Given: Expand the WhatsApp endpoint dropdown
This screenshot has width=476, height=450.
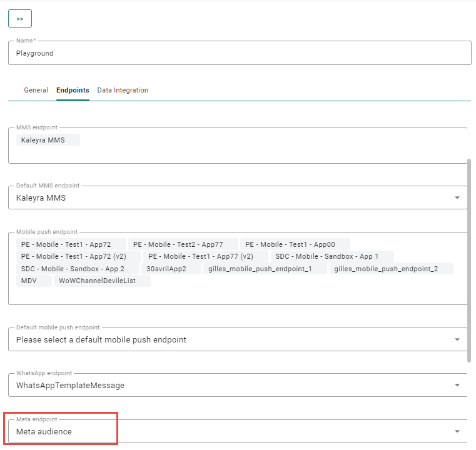Looking at the screenshot, I should click(x=457, y=386).
